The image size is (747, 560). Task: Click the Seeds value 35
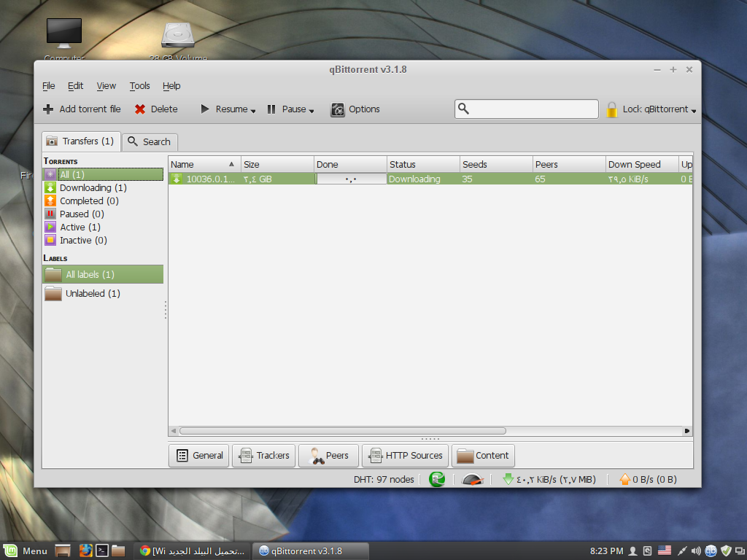coord(468,179)
